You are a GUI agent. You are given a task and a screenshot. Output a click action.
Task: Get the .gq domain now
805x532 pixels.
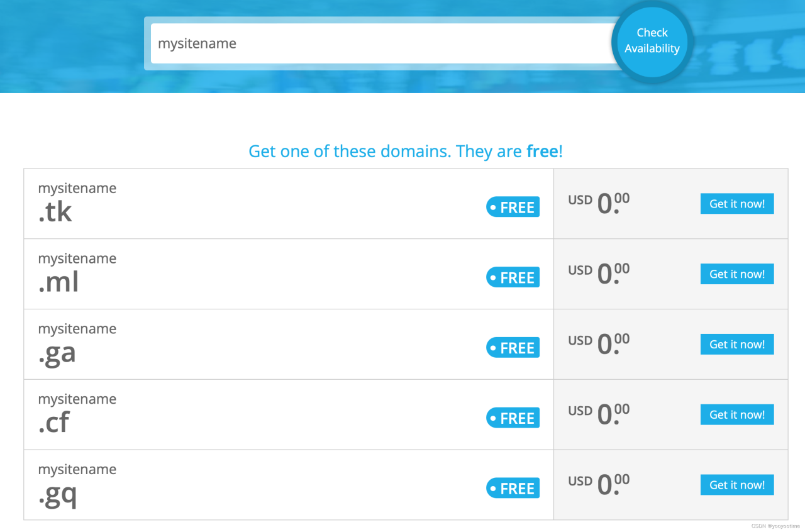tap(736, 485)
